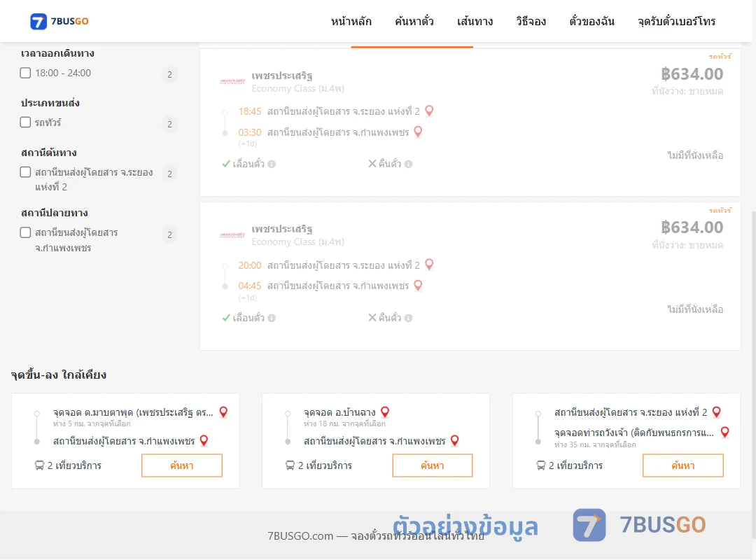The image size is (756, 560).
Task: Click ห่าง 5 กม. จากจุดที่เลือก text
Action: coord(92,424)
